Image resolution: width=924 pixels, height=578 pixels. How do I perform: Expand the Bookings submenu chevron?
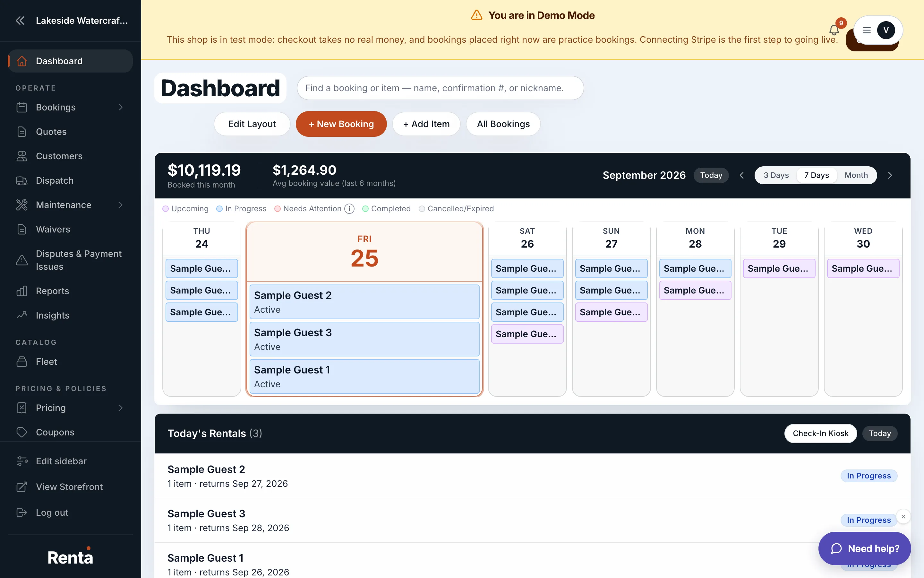pos(121,108)
